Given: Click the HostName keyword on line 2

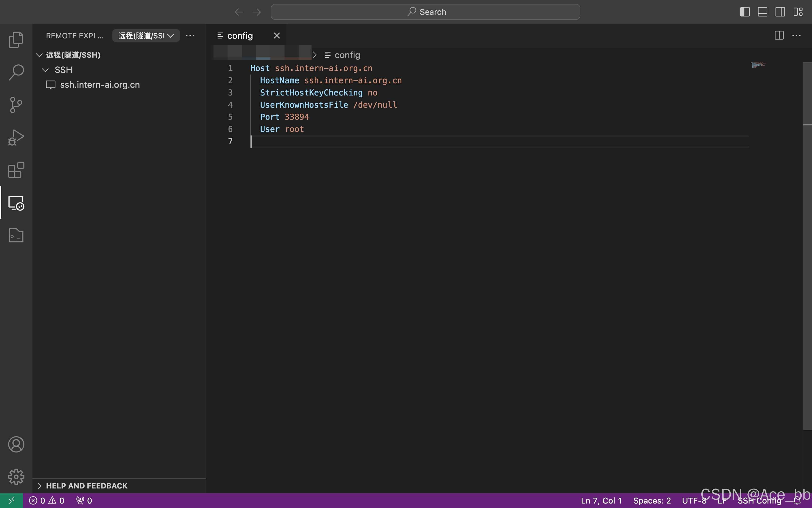Looking at the screenshot, I should pos(279,81).
